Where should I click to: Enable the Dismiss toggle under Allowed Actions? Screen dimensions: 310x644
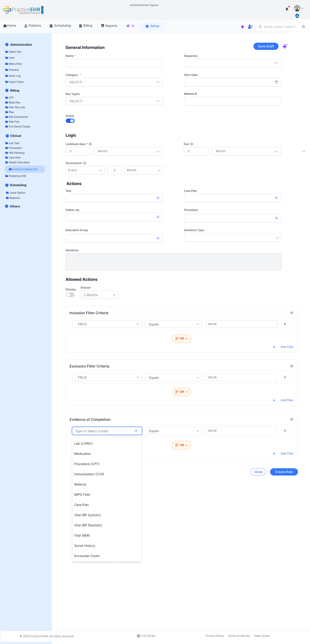point(70,295)
